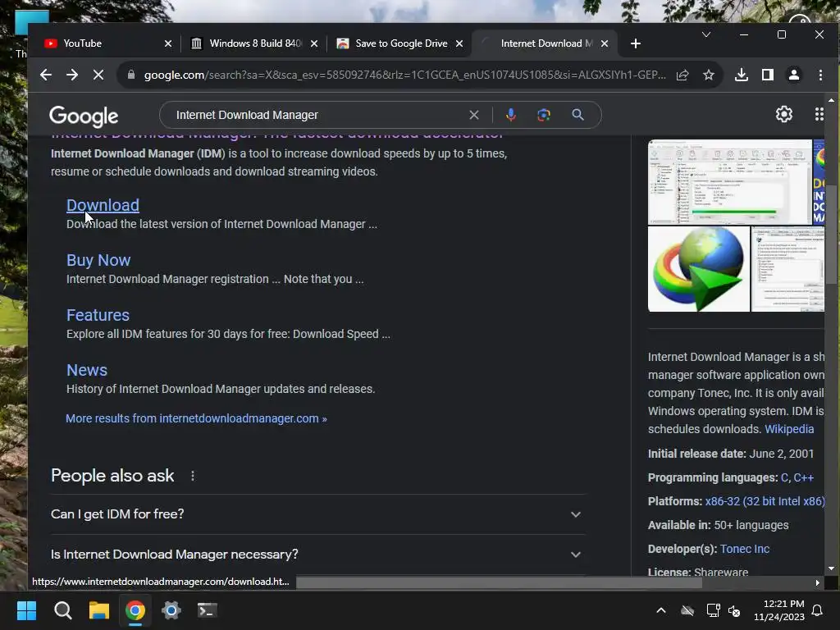Open IDM download window screenshot thumbnail
The image size is (840, 630).
730,182
